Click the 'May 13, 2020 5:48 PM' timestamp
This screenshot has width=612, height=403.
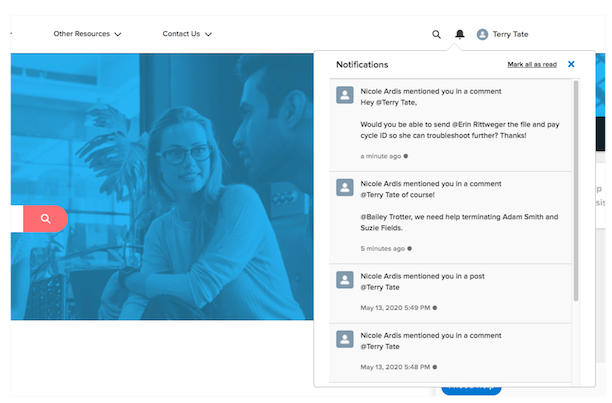(395, 367)
